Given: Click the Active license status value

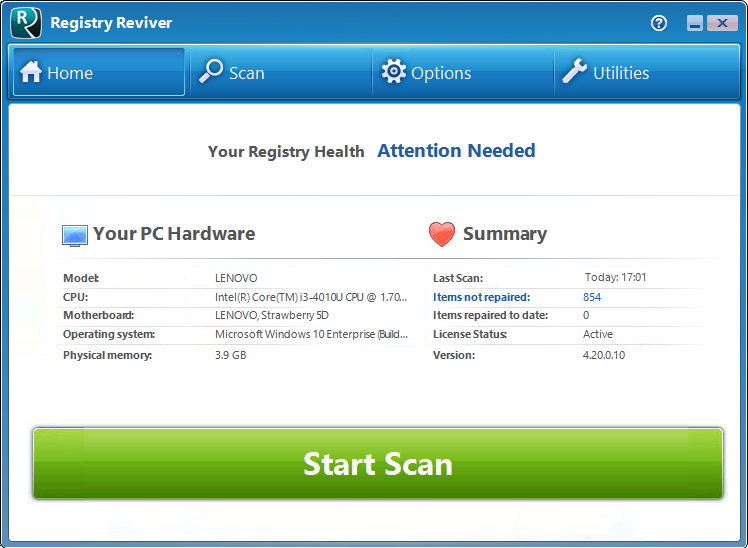Looking at the screenshot, I should (598, 334).
